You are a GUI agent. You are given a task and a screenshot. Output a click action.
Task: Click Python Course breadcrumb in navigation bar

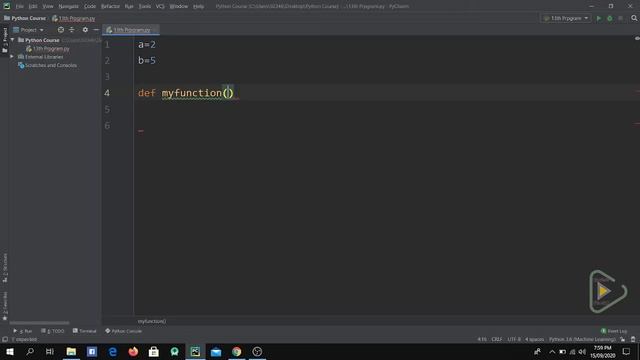point(25,18)
